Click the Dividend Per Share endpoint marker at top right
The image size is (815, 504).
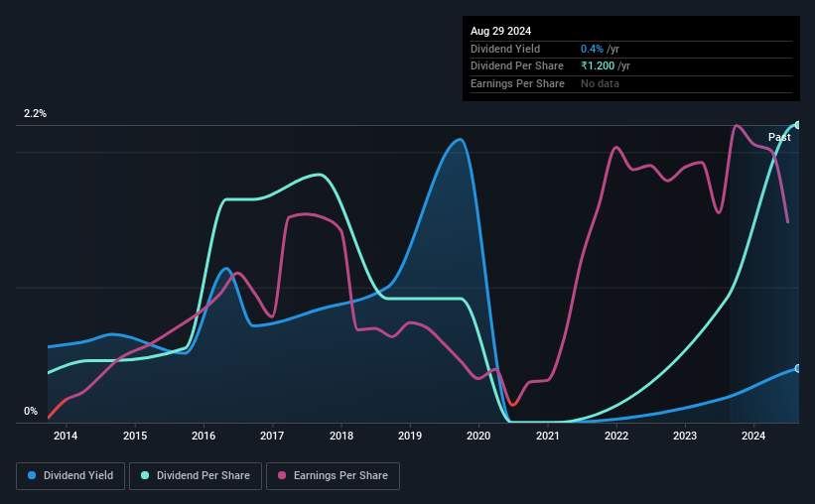[797, 125]
